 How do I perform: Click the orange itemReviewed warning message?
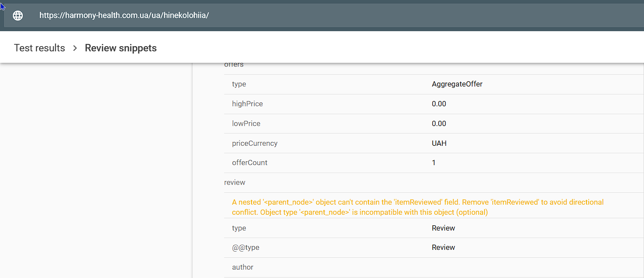[x=418, y=207]
